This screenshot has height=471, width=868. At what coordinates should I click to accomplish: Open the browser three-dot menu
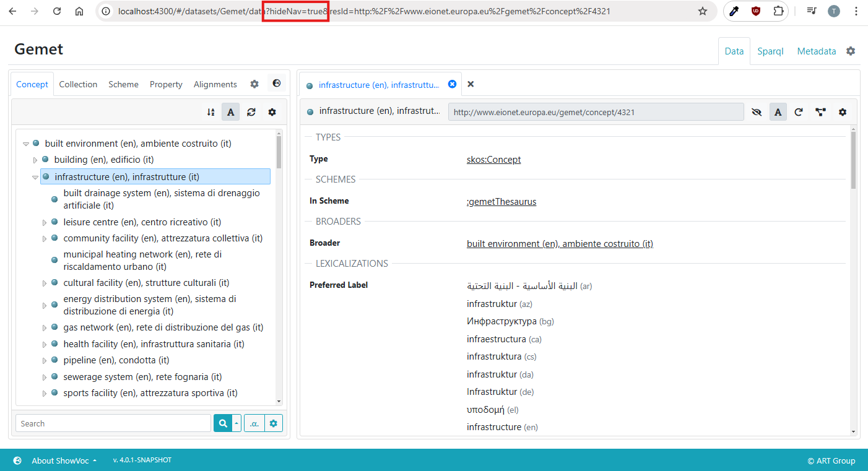[x=856, y=11]
